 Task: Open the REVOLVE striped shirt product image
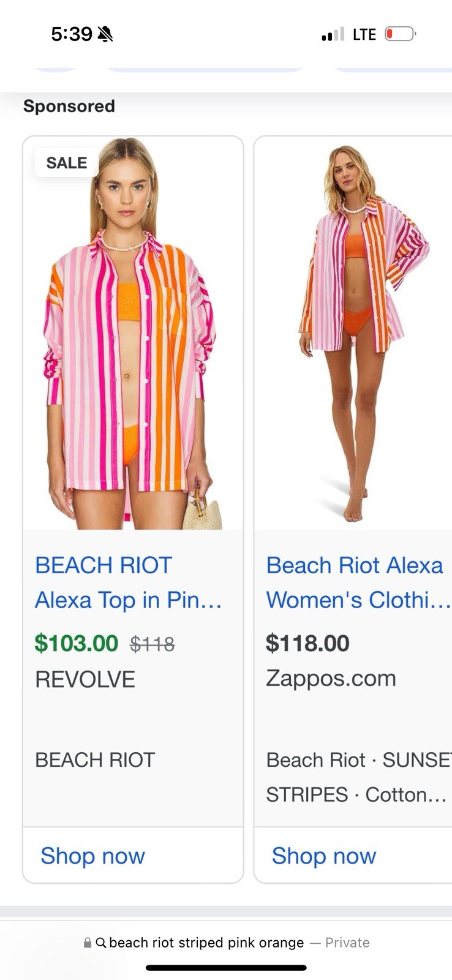(133, 333)
